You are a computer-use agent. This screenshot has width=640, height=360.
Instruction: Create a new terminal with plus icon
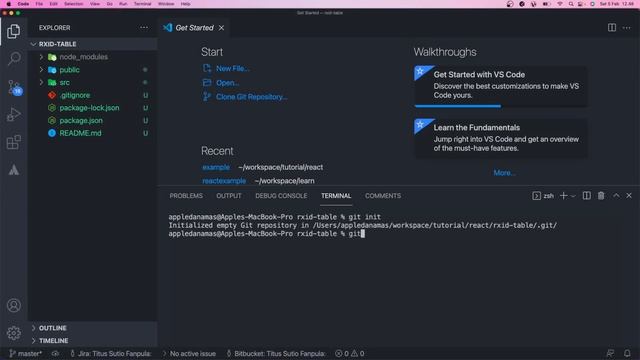[563, 196]
